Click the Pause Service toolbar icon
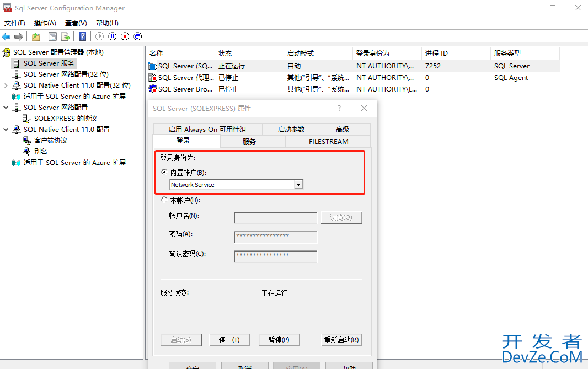The height and width of the screenshot is (369, 588). (113, 36)
